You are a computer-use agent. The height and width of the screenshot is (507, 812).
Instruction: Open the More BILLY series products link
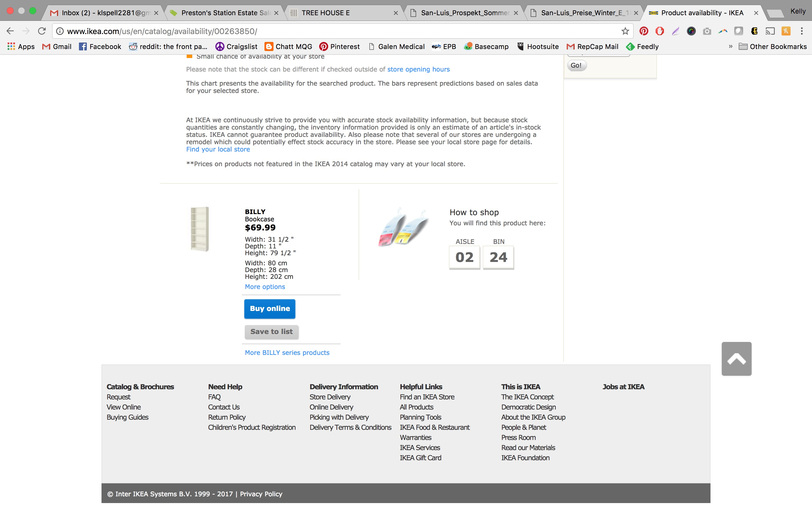(287, 352)
